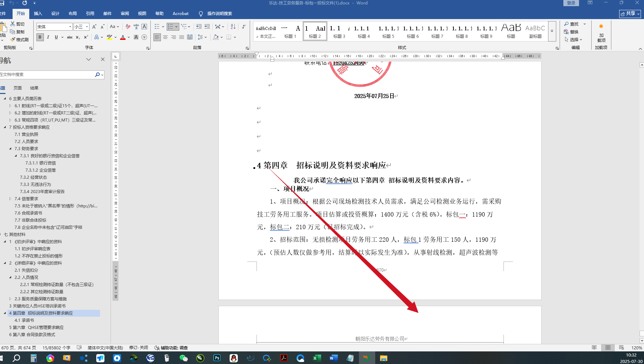Switch to the 布局 (Layout) tab
The width and height of the screenshot is (644, 364).
click(x=73, y=14)
